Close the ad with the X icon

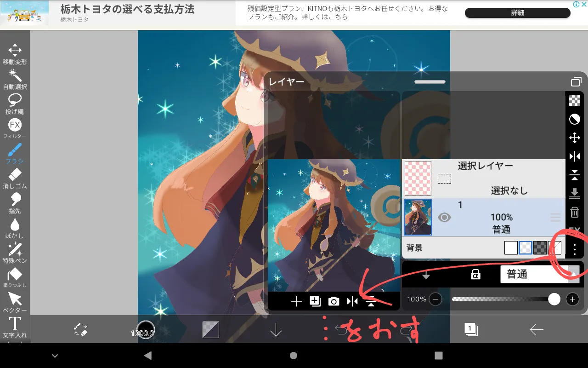click(x=584, y=4)
